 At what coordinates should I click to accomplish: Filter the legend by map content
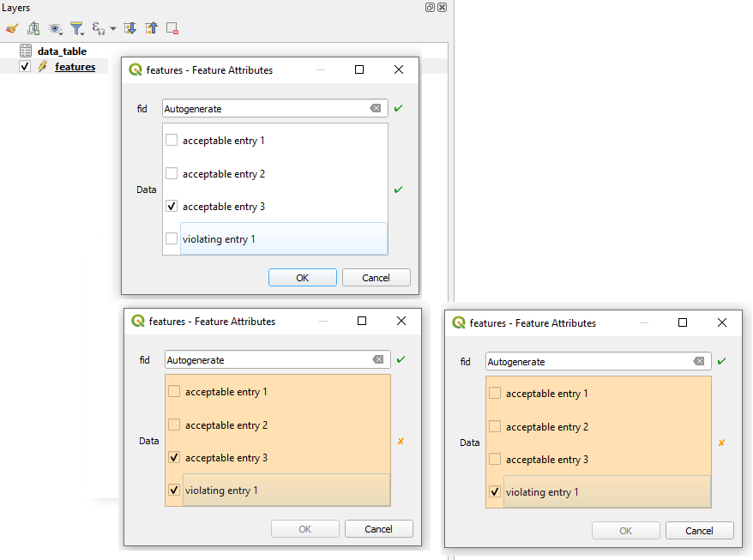tap(76, 27)
